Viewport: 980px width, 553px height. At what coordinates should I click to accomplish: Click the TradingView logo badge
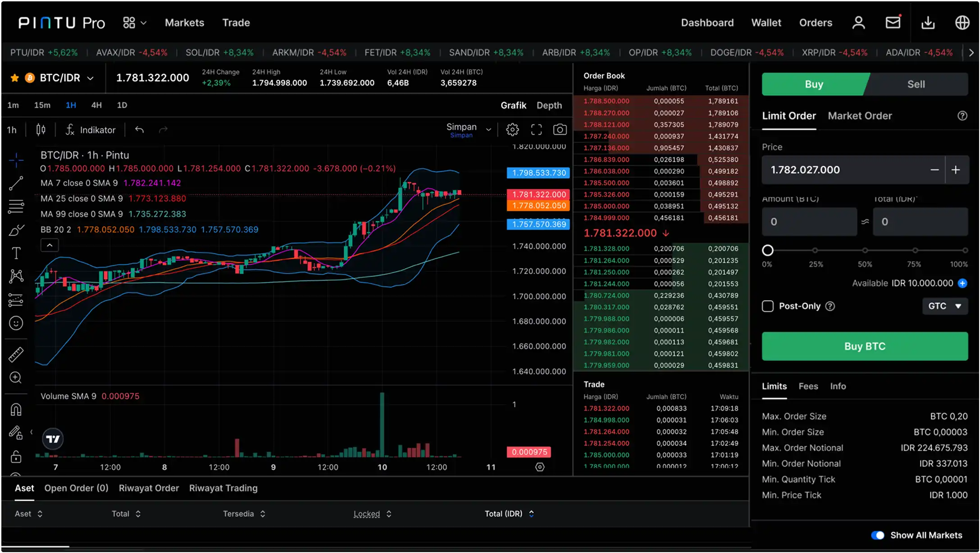[x=53, y=439]
